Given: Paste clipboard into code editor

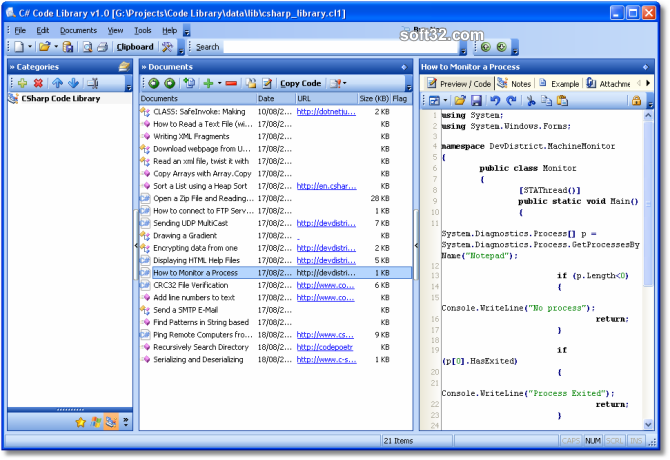Looking at the screenshot, I should click(x=563, y=101).
